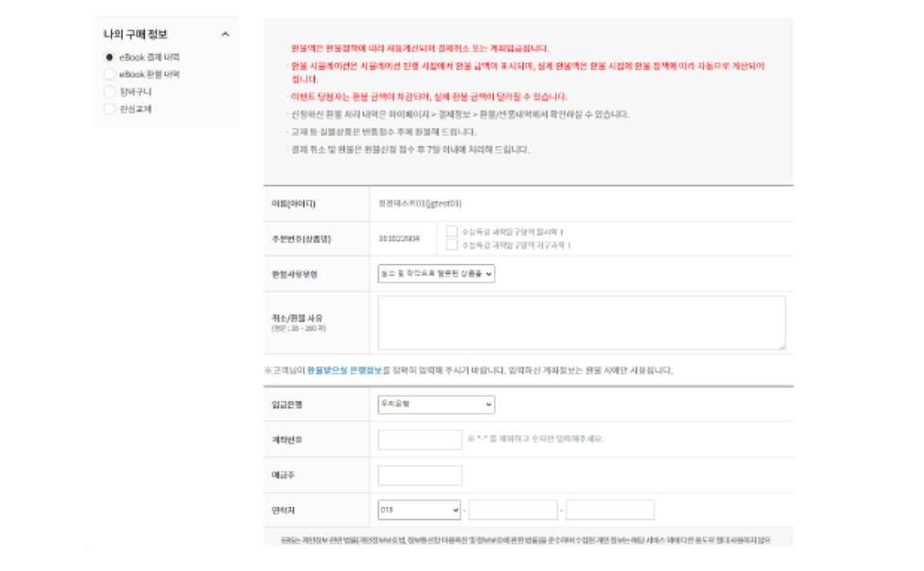Select the eBook 결제 내역 radio option
924x571 pixels.
coord(109,57)
